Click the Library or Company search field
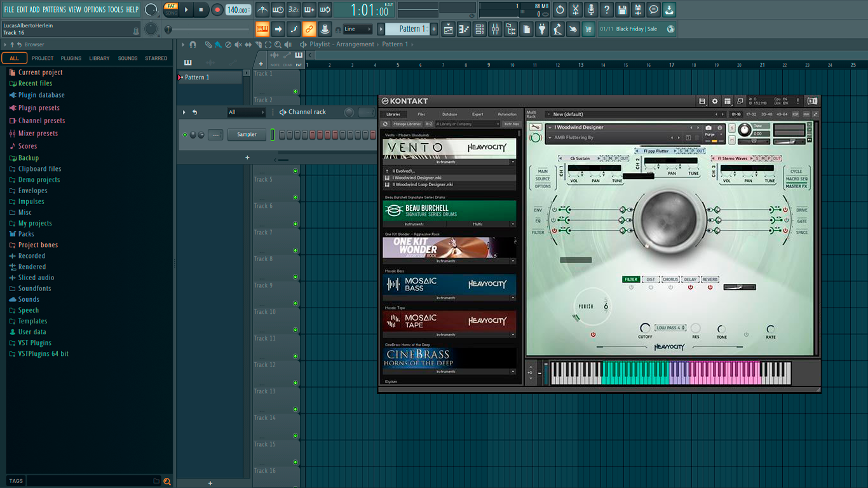Viewport: 868px width, 488px height. click(468, 124)
